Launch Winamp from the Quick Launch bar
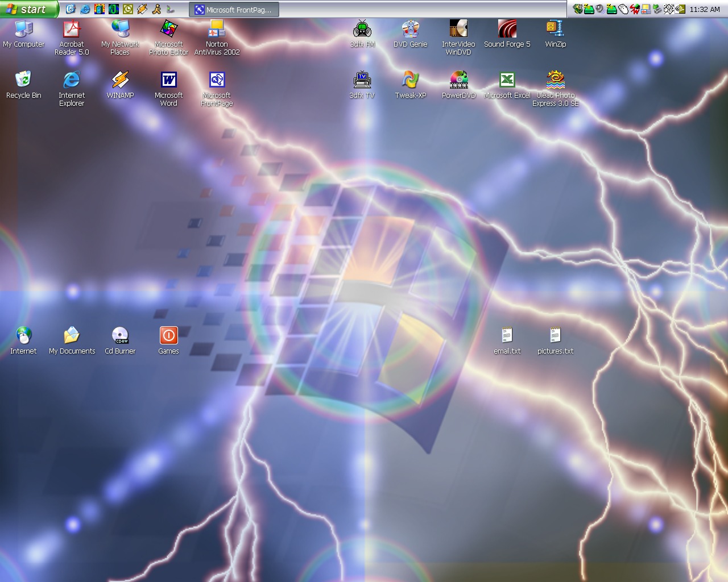The height and width of the screenshot is (582, 728). [142, 9]
